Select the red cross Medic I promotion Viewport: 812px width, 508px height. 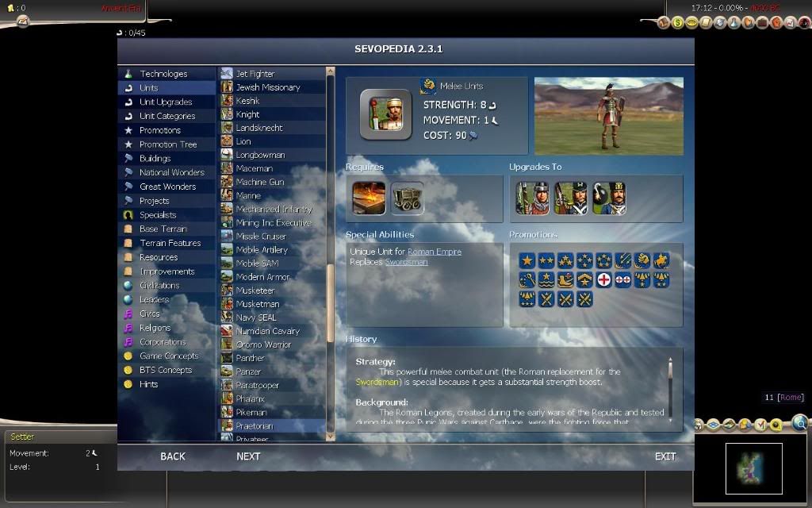pyautogui.click(x=603, y=279)
